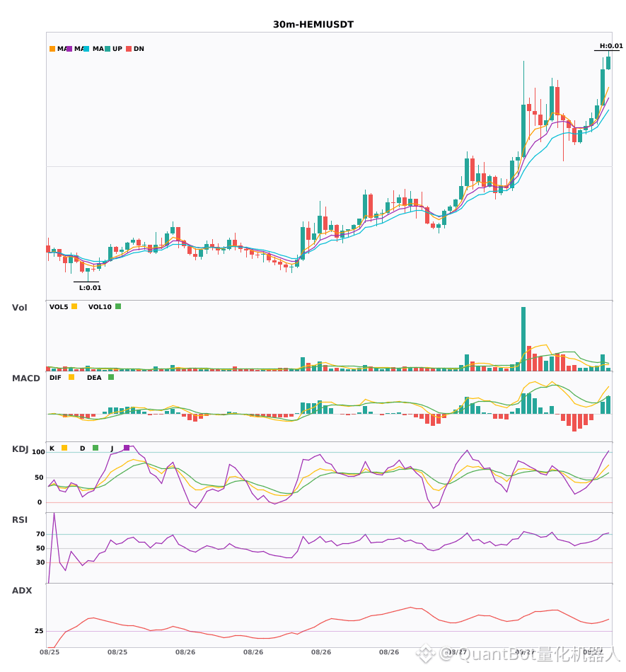Screen dimensions: 626x672
Task: Click the RSI axis value 70
Action: (41, 534)
